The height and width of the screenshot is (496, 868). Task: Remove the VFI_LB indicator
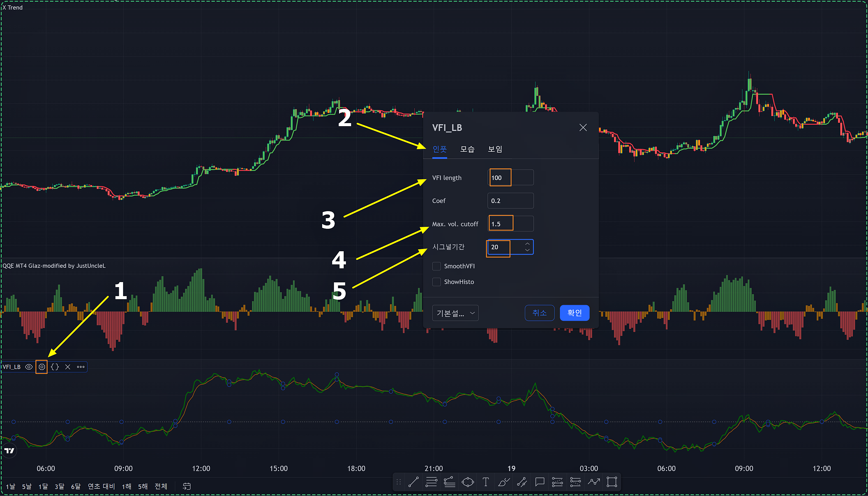click(68, 367)
